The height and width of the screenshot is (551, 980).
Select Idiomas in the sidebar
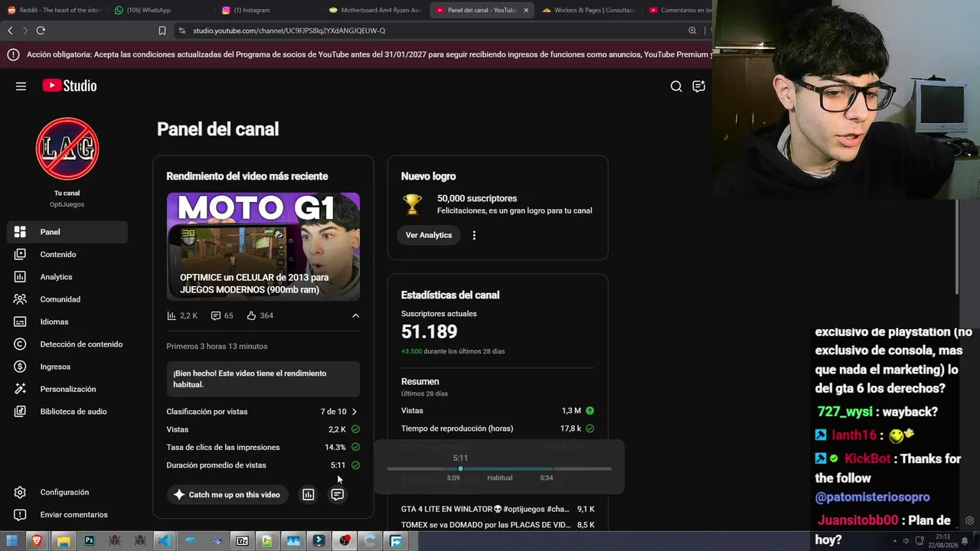(67, 322)
